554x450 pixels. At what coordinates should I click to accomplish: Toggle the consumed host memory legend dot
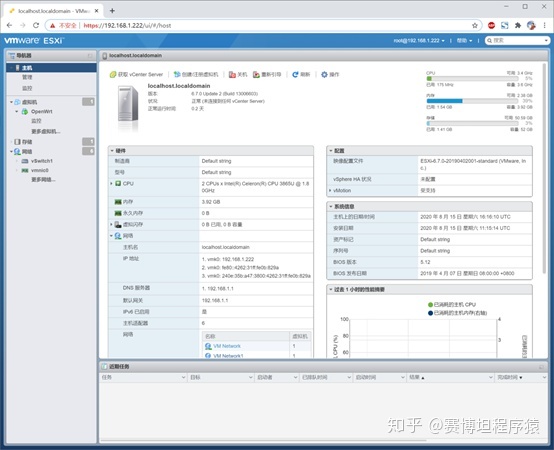click(430, 313)
